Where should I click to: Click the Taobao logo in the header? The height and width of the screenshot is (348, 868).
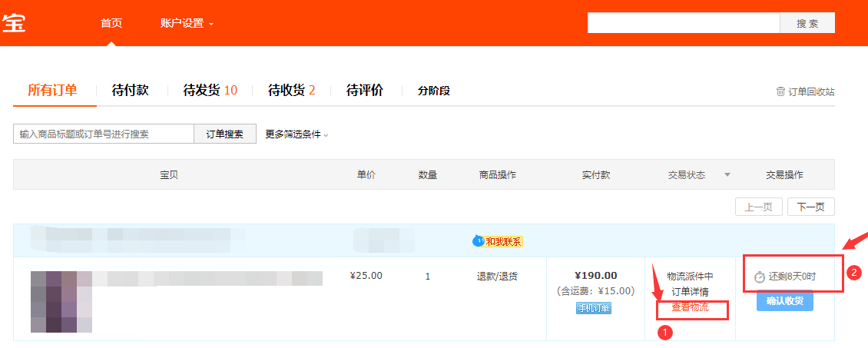pos(13,23)
